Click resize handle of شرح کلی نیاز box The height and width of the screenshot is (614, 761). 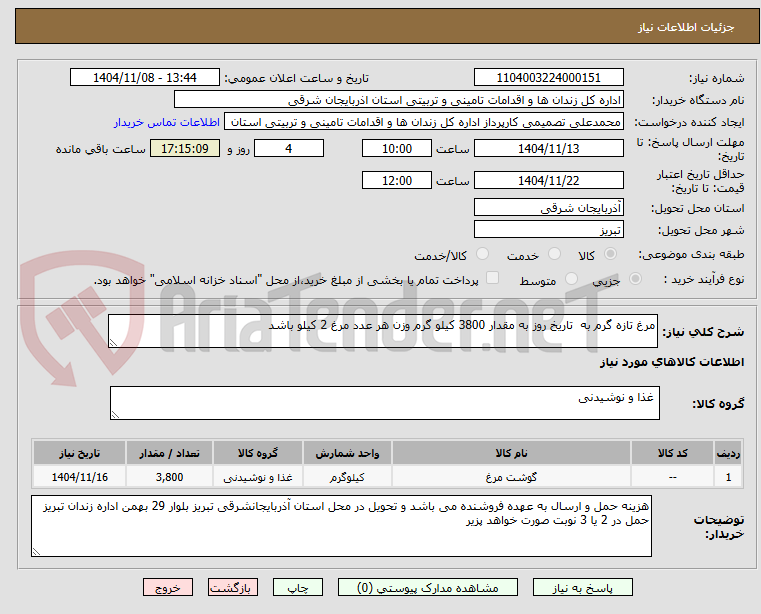(113, 343)
